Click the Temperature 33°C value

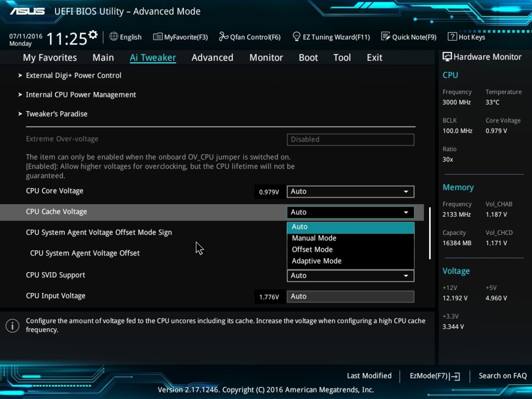(x=492, y=102)
